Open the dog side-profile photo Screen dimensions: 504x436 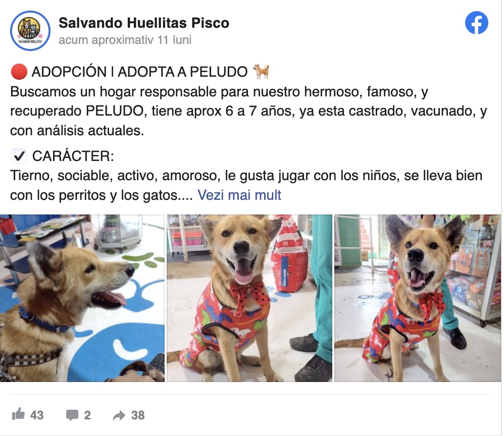point(82,298)
